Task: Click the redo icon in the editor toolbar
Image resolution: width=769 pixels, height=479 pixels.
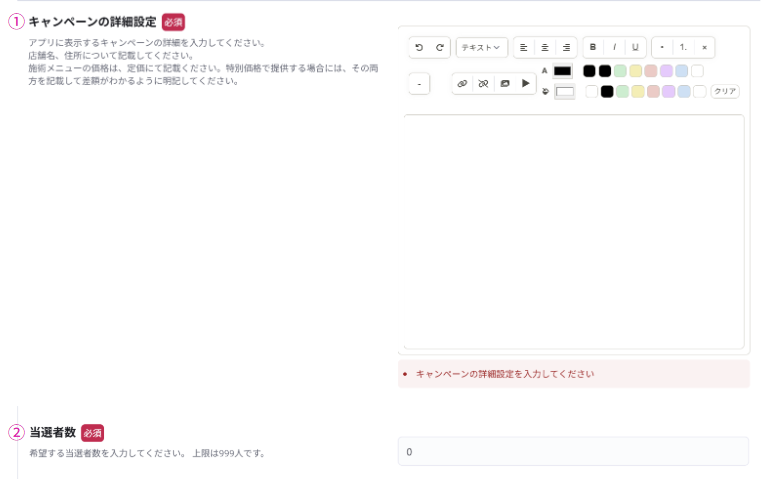Action: [440, 47]
